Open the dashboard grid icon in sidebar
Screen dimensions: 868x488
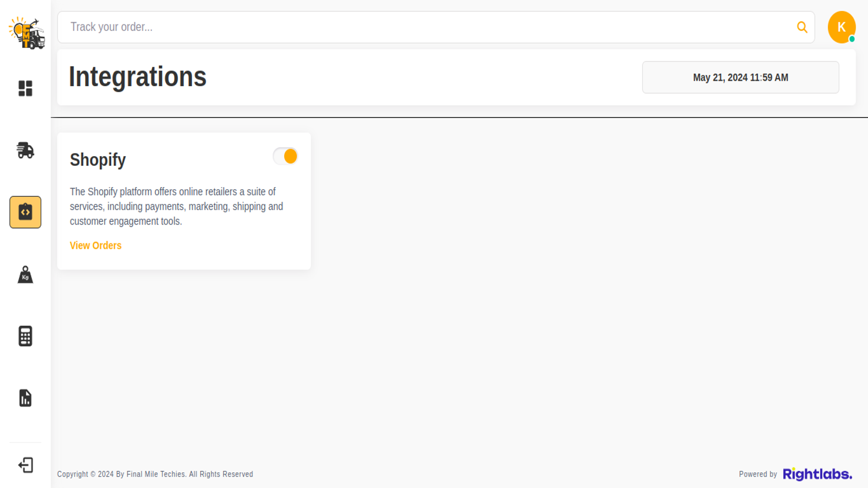coord(25,88)
